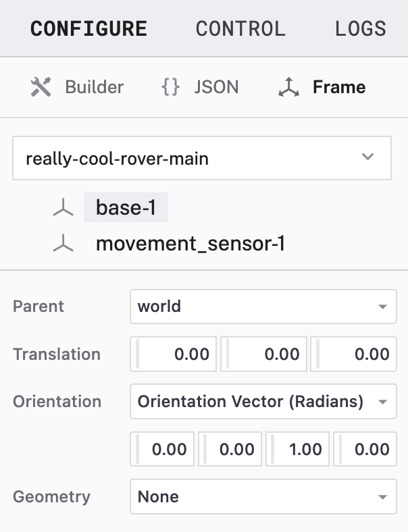Click the second Translation value field
408x532 pixels.
[x=265, y=354]
